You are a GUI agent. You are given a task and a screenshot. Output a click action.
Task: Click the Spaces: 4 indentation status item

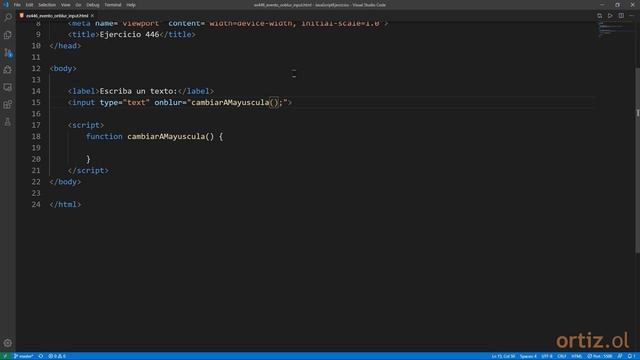pos(528,356)
